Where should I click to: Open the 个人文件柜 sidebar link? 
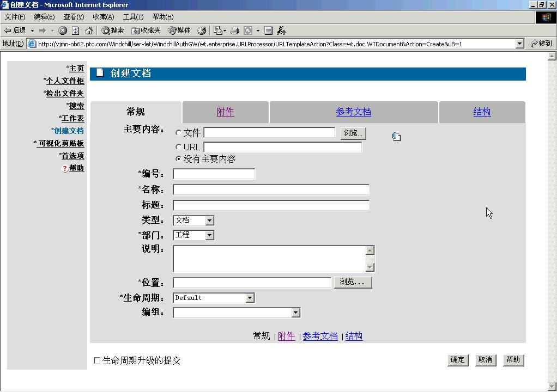pos(65,81)
